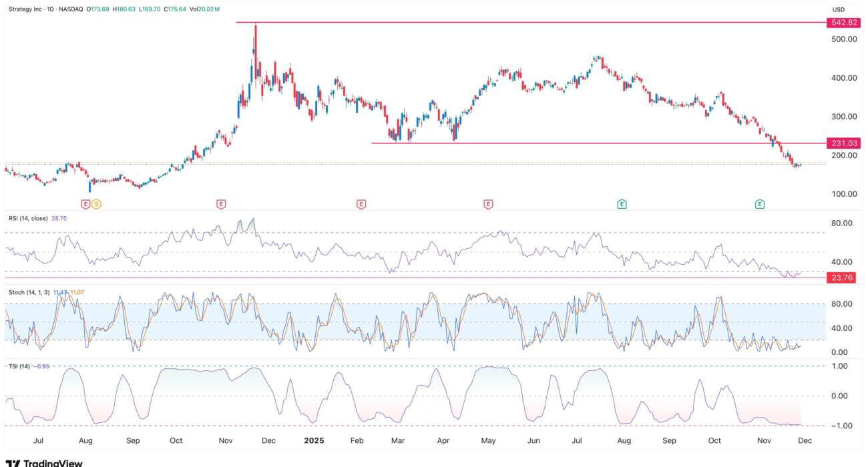This screenshot has height=467, width=868.
Task: Click the orange split "S" marker
Action: click(96, 203)
